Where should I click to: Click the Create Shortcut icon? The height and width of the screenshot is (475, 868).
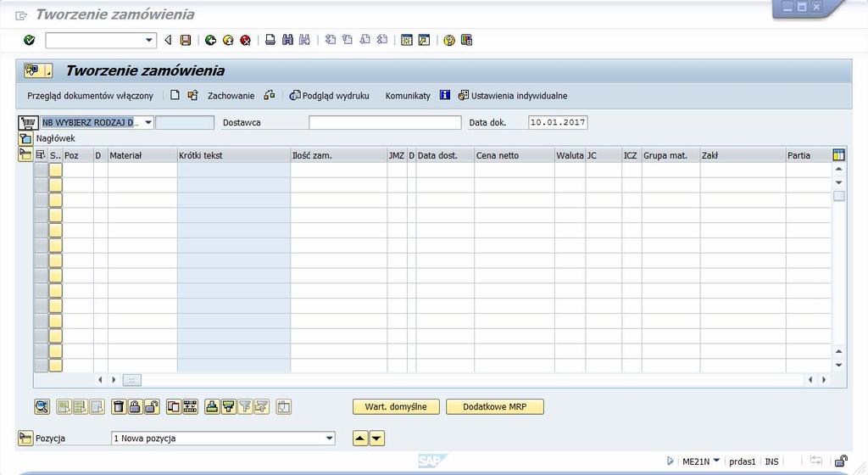(x=424, y=40)
